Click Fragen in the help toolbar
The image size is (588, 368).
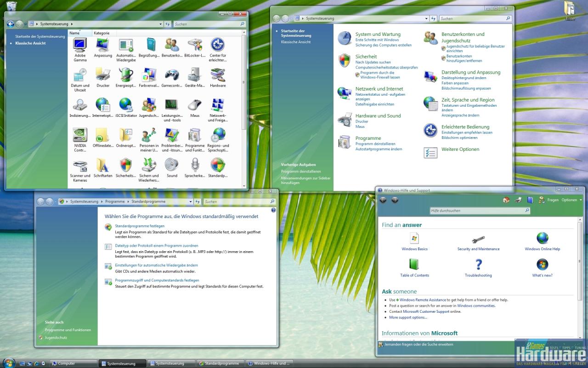[553, 200]
